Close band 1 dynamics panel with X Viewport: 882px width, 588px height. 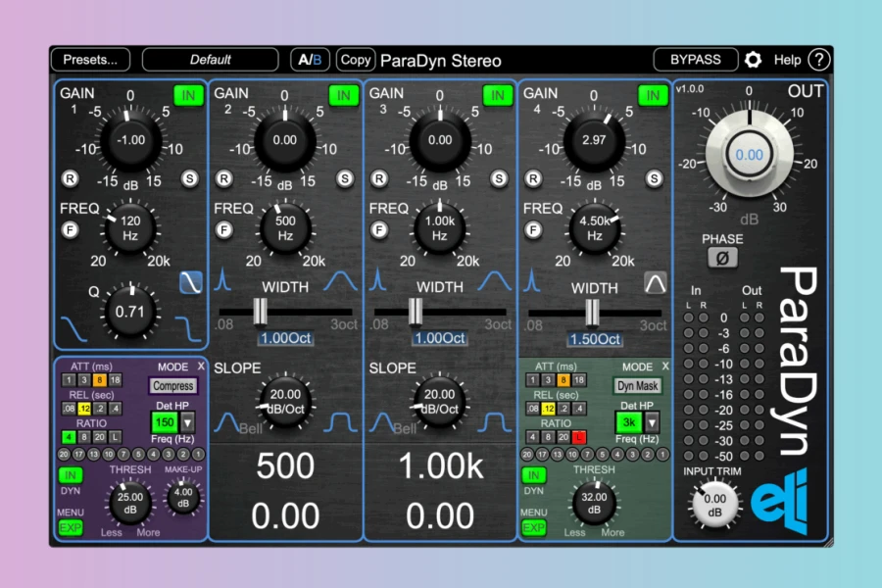pyautogui.click(x=201, y=367)
